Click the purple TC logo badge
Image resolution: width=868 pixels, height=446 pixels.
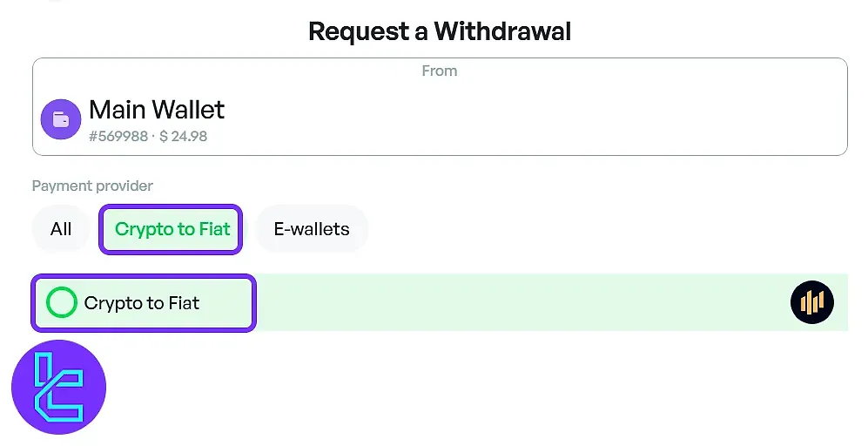58,388
